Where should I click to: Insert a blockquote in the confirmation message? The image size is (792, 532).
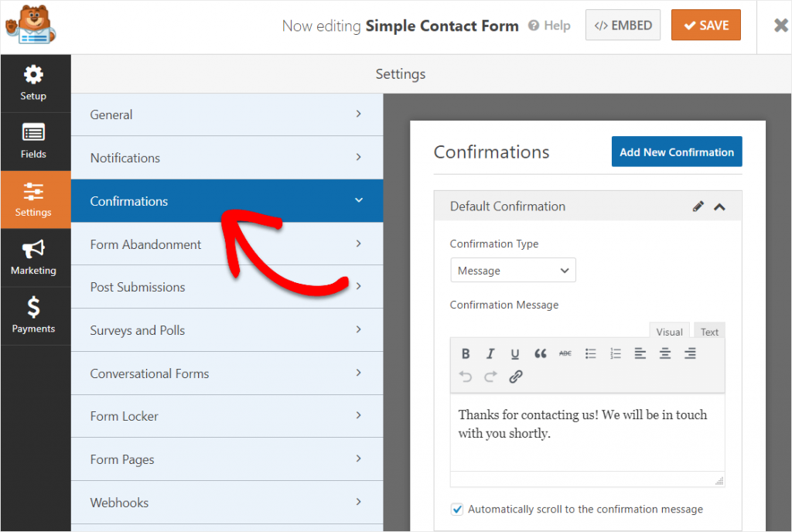(x=540, y=353)
